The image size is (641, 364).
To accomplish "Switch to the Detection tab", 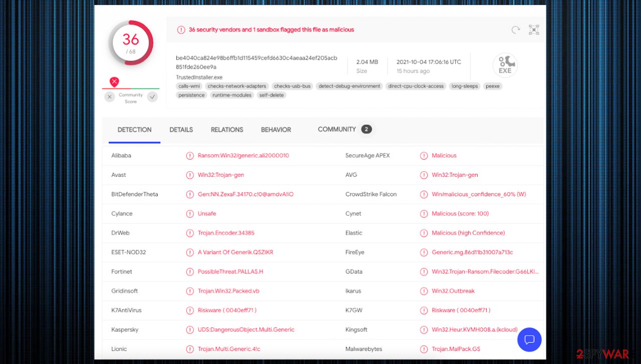I will [134, 130].
